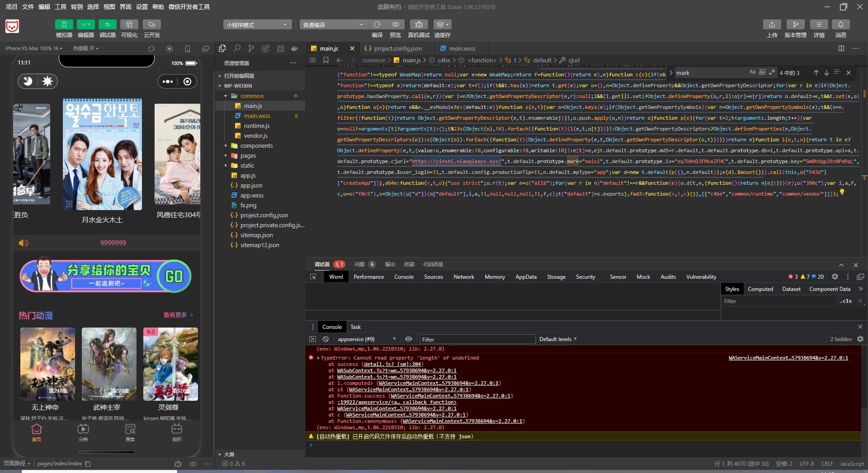The image size is (868, 473).
Task: Open Real Device Debugging bug icon
Action: tap(419, 24)
